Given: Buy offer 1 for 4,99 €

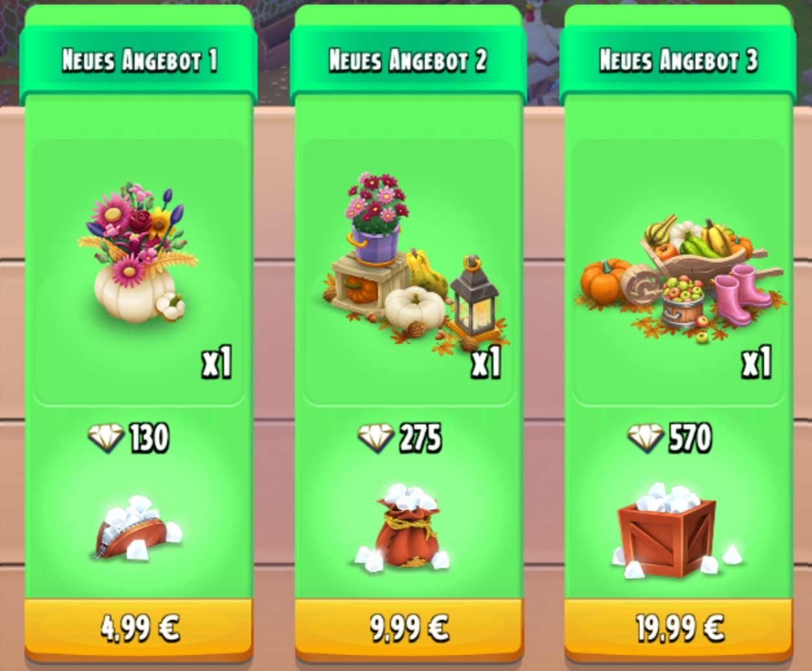Looking at the screenshot, I should pos(139,629).
